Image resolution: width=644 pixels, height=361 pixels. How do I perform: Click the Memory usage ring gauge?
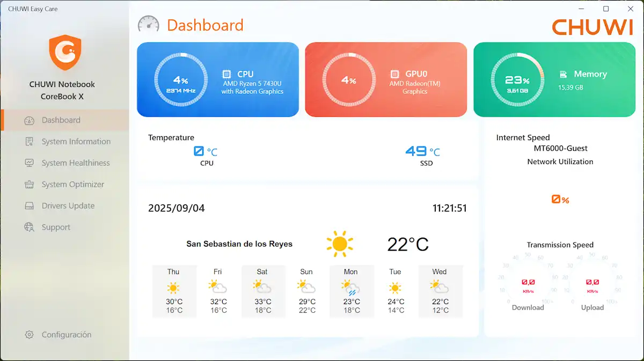point(517,79)
